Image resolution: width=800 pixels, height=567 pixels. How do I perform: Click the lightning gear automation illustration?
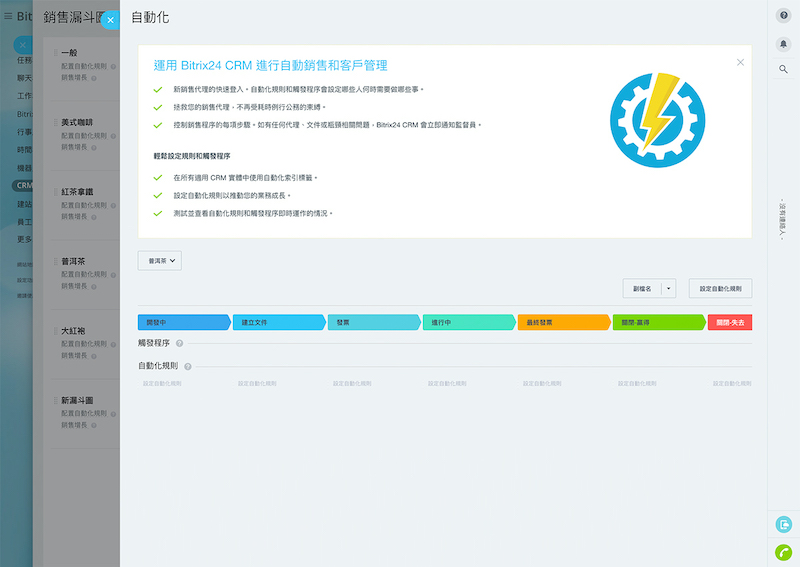tap(657, 120)
